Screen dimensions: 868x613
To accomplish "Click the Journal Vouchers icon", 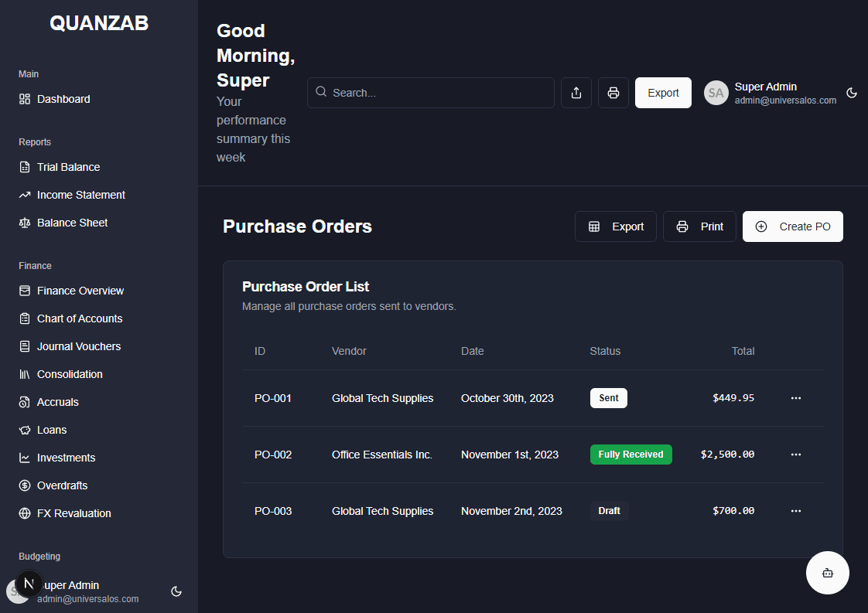I will (x=24, y=346).
